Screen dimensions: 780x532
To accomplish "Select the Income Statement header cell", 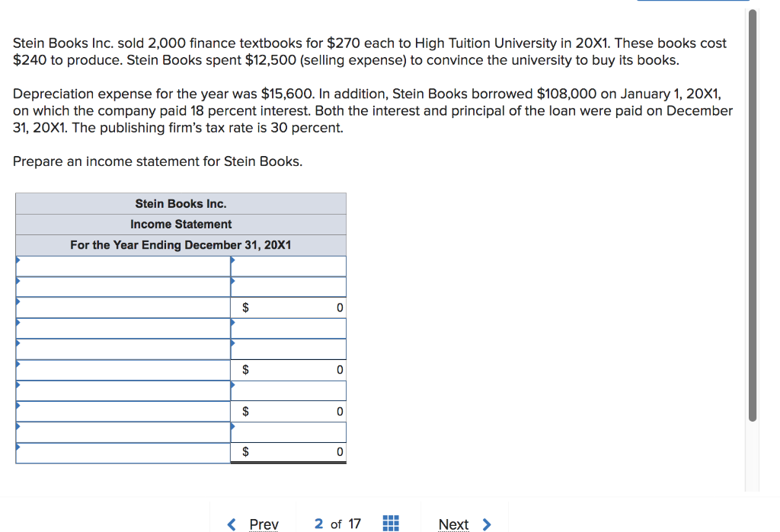I will point(180,224).
